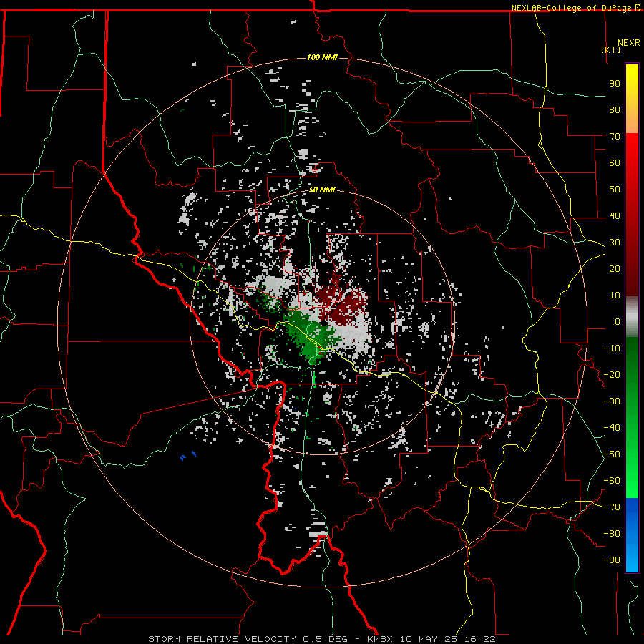This screenshot has width=644, height=644.
Task: Click the 20 value on velocity scale
Action: [615, 268]
